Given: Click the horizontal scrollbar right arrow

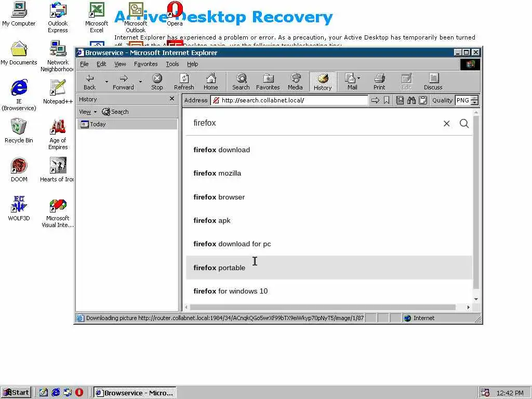Looking at the screenshot, I should point(469,307).
